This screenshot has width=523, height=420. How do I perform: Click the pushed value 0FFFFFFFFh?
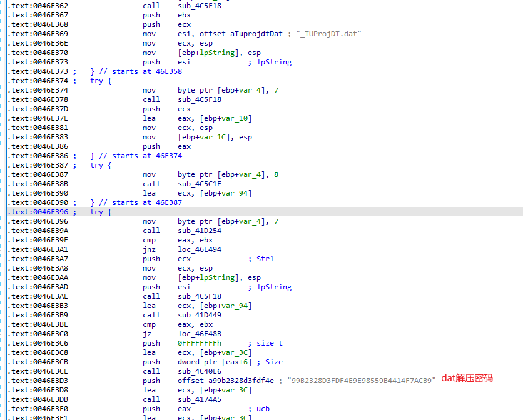point(200,343)
